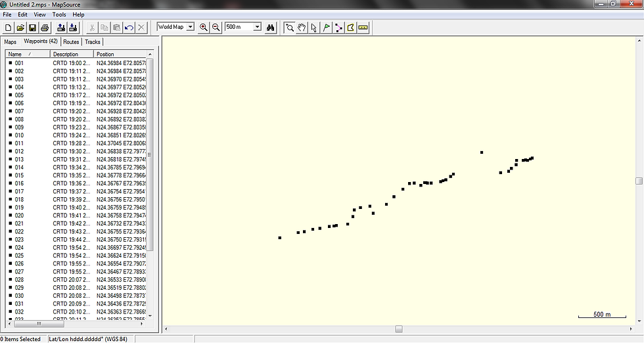Click the leftmost waypoint dot on map
Image resolution: width=644 pixels, height=343 pixels.
click(x=280, y=238)
